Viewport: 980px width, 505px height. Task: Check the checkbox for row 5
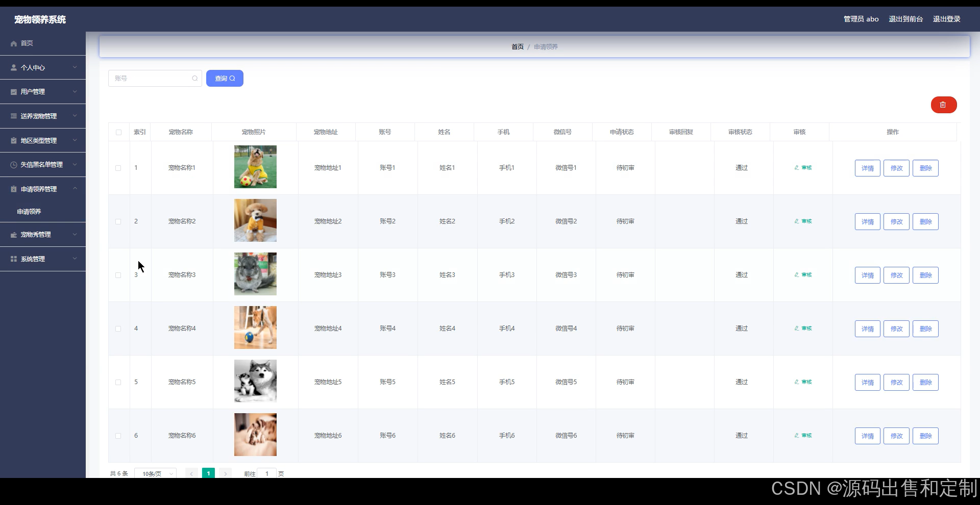pyautogui.click(x=118, y=382)
